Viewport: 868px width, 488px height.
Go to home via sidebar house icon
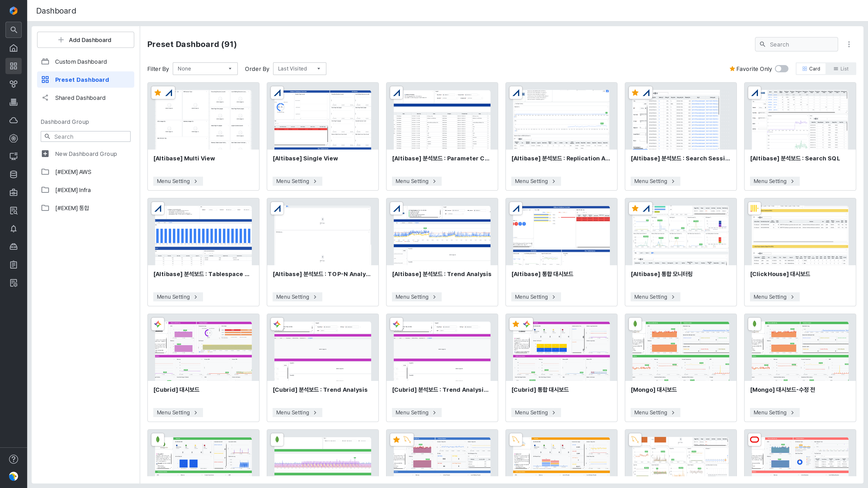[14, 48]
